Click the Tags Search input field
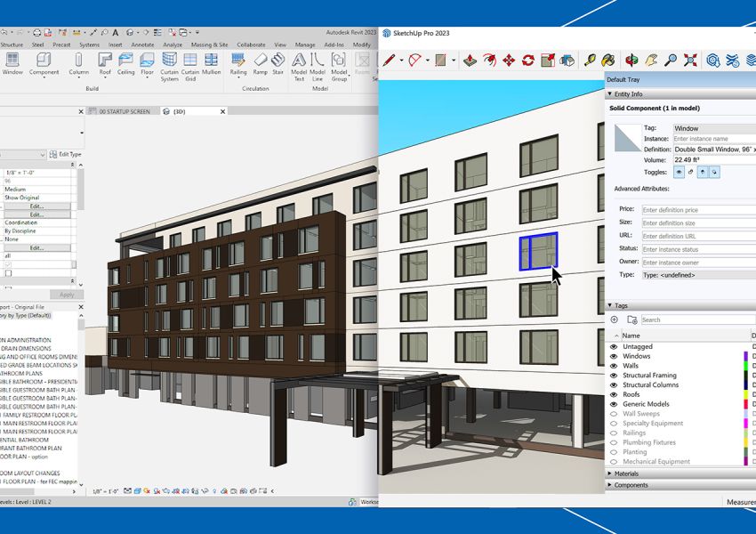 click(697, 320)
